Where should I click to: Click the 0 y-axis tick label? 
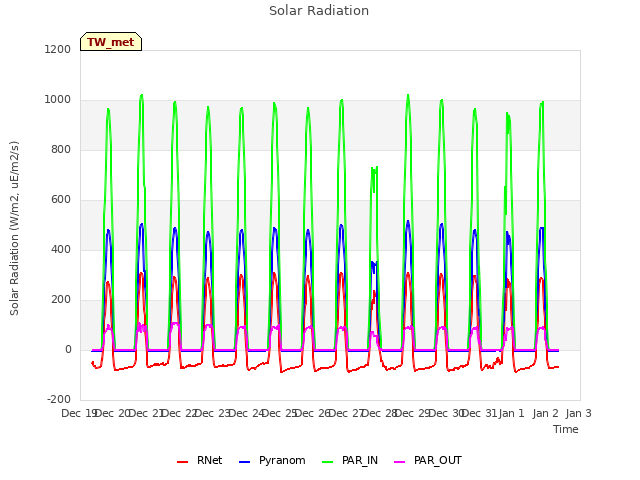(68, 350)
